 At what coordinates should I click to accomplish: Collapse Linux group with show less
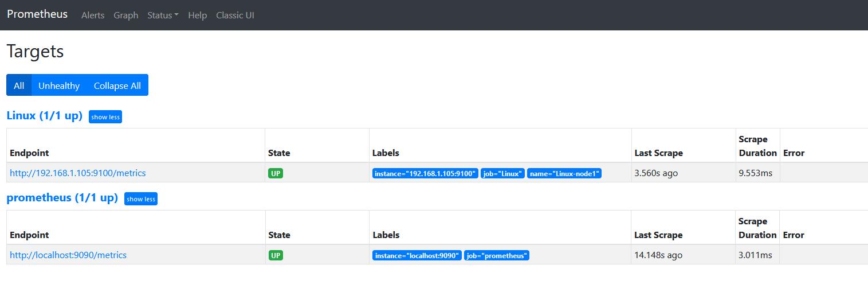tap(105, 117)
